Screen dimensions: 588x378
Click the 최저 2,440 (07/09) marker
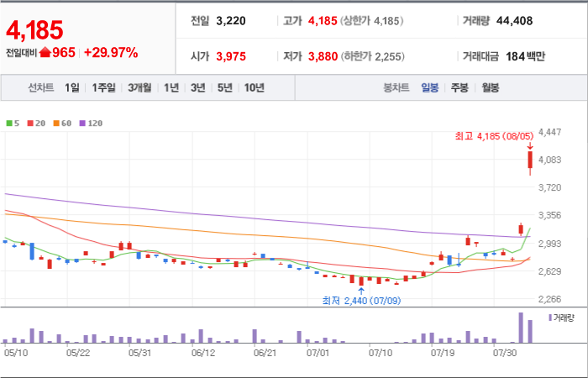click(x=361, y=301)
